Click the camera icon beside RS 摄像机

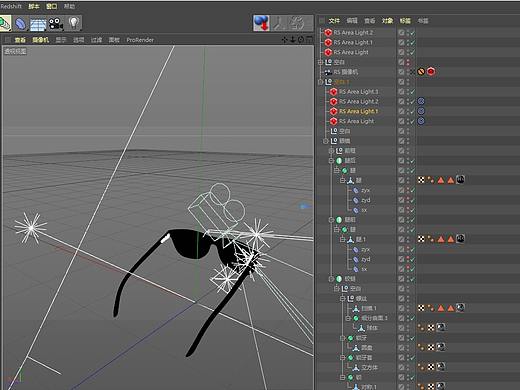(328, 72)
